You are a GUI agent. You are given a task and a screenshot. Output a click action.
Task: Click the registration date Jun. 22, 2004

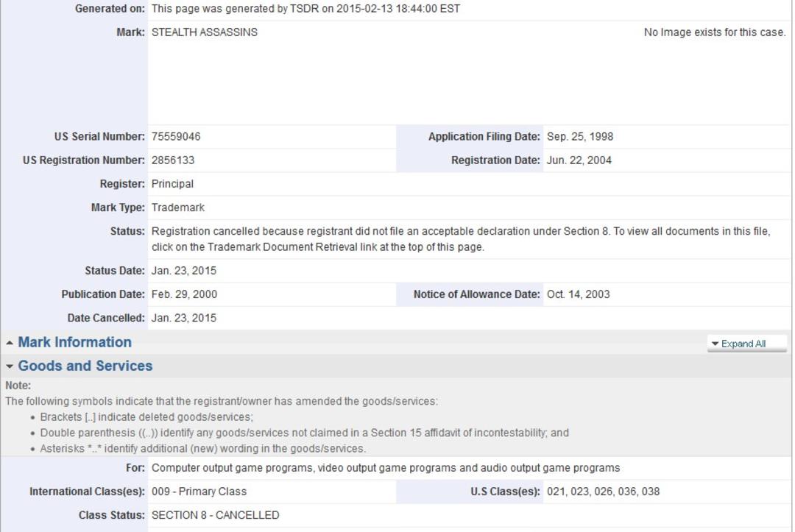579,160
